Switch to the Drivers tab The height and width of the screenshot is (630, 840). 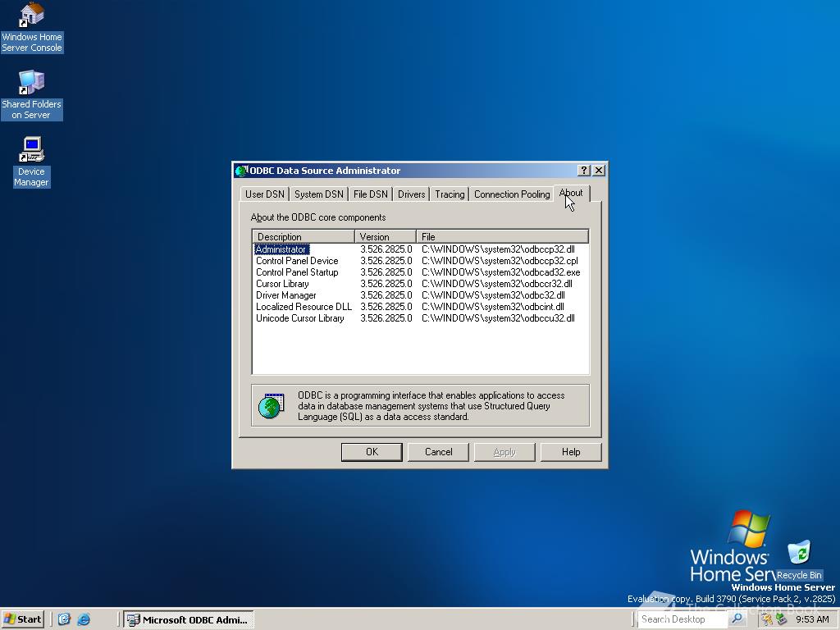(x=411, y=194)
